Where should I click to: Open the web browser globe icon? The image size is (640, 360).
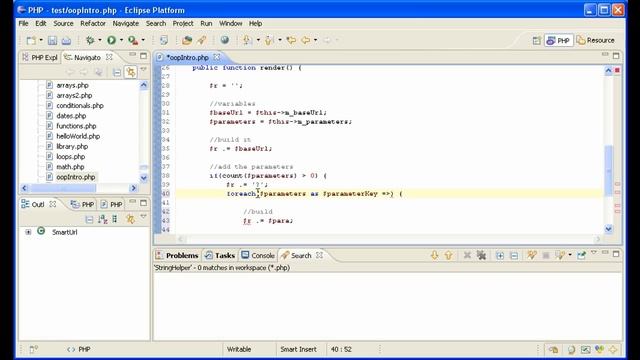[224, 40]
